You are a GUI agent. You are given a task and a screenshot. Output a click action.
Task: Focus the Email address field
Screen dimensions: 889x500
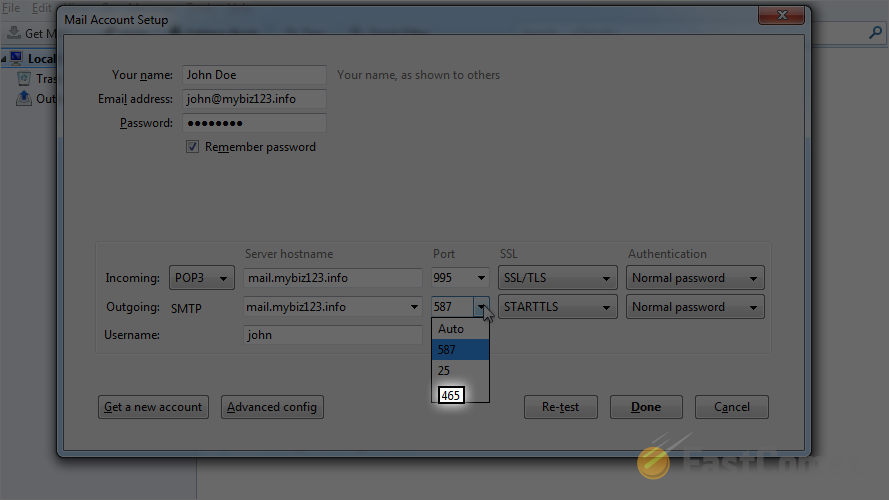pyautogui.click(x=254, y=99)
